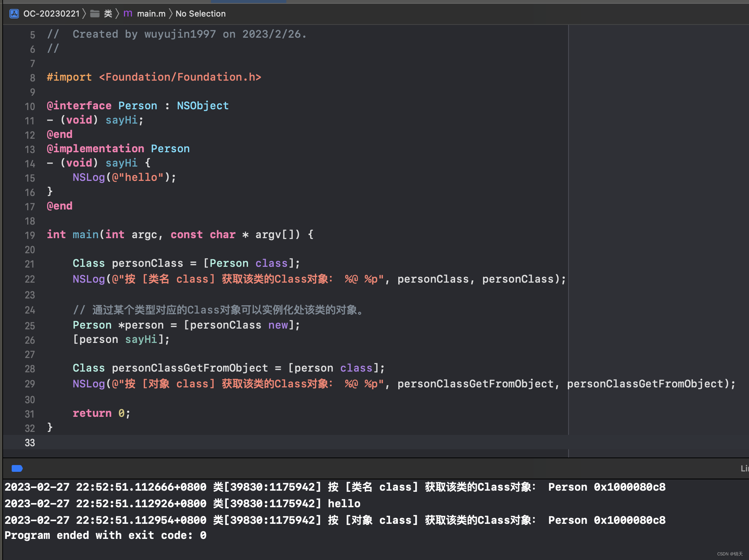Toggle the blue breakpoint activation icon
Screen dimensions: 749x560
click(17, 468)
